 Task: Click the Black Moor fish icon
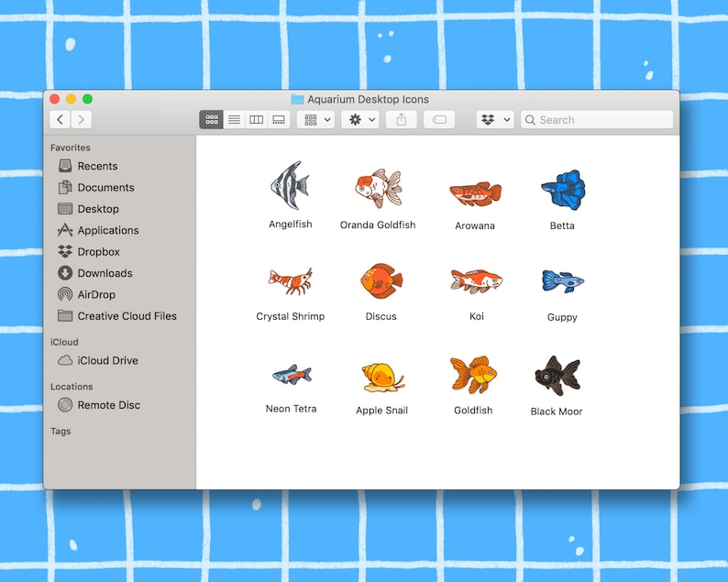click(557, 376)
